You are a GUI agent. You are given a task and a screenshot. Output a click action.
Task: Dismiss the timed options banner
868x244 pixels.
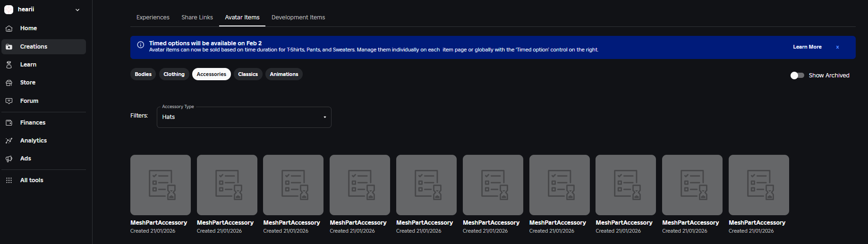click(837, 47)
